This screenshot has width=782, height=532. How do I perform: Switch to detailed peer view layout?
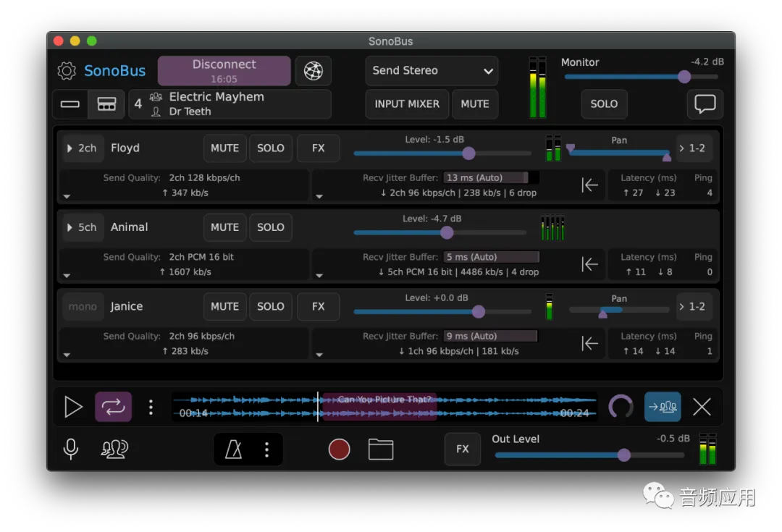point(106,104)
